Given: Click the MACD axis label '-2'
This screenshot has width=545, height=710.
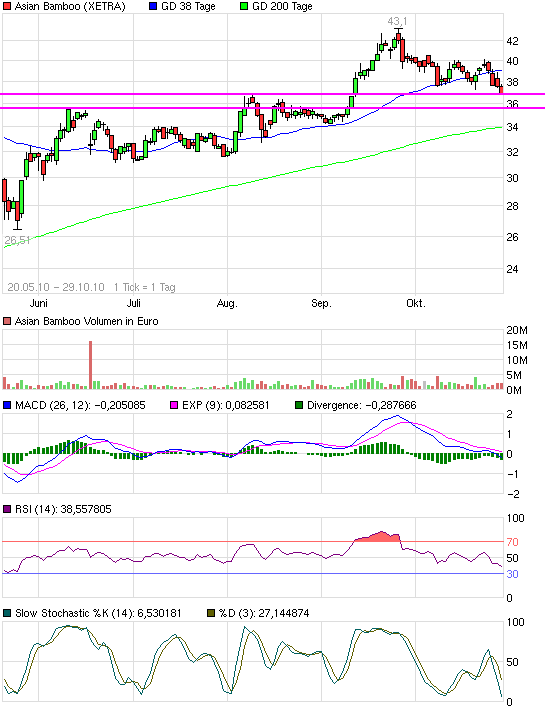Looking at the screenshot, I should point(513,494).
